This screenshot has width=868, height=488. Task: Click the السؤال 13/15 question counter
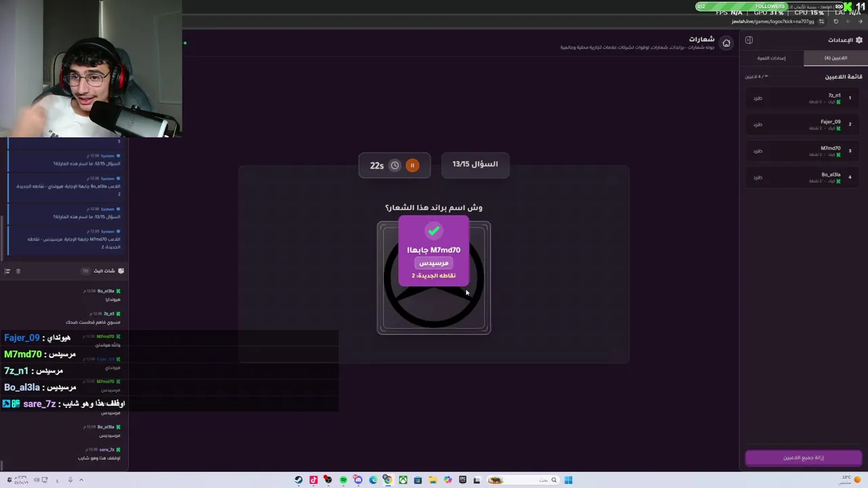coord(475,164)
